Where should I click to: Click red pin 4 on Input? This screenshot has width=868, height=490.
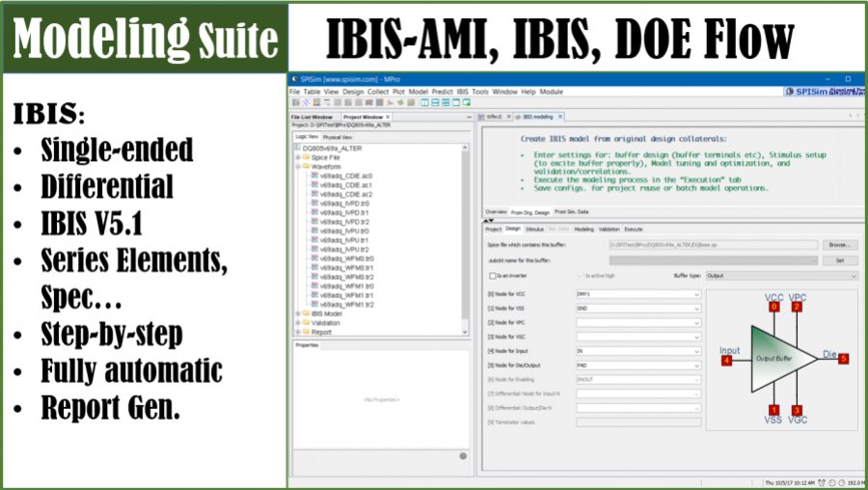point(726,360)
